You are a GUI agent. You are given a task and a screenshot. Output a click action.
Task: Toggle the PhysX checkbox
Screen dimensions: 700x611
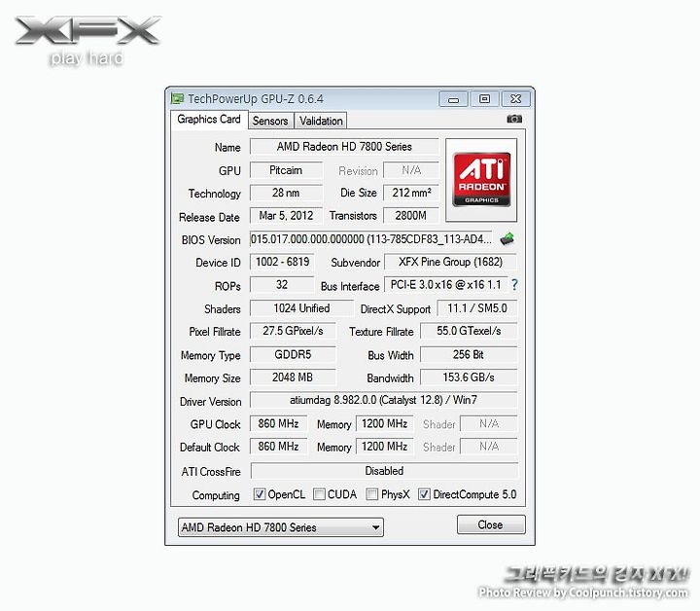tap(371, 494)
